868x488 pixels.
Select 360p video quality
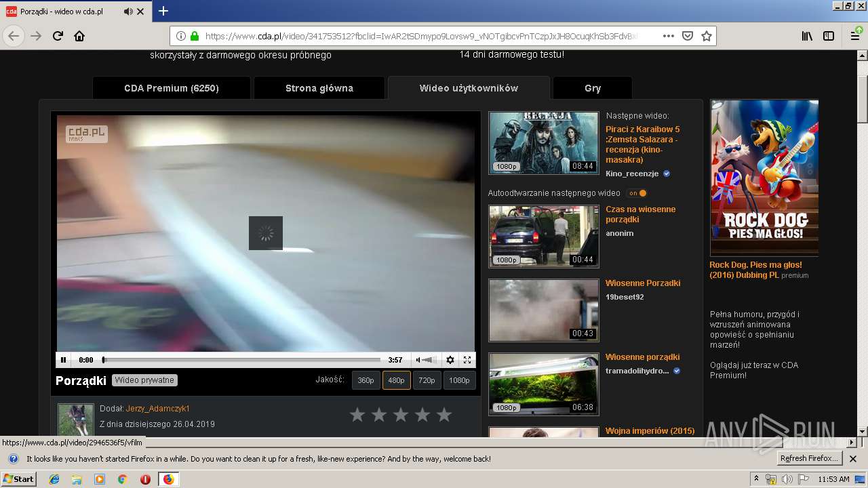[366, 380]
